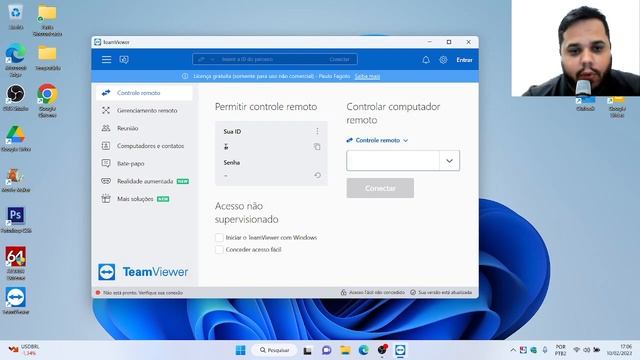Click the grey Conectar button

click(x=380, y=188)
